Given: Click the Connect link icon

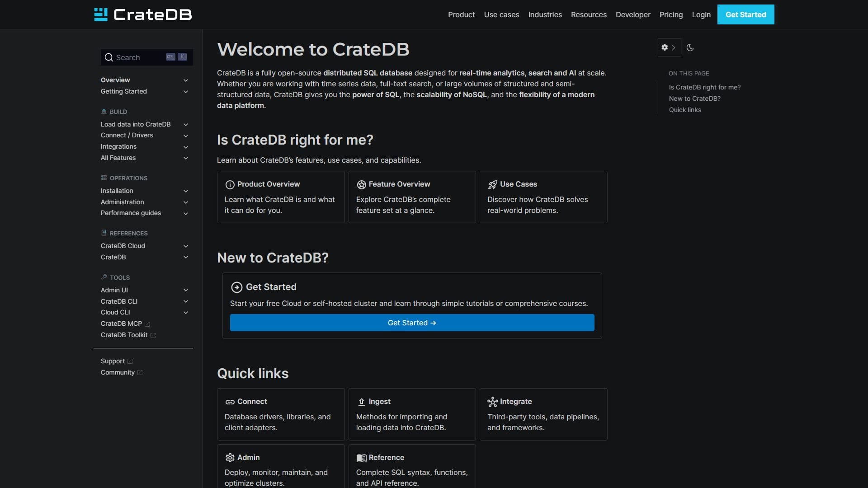Looking at the screenshot, I should [x=230, y=402].
